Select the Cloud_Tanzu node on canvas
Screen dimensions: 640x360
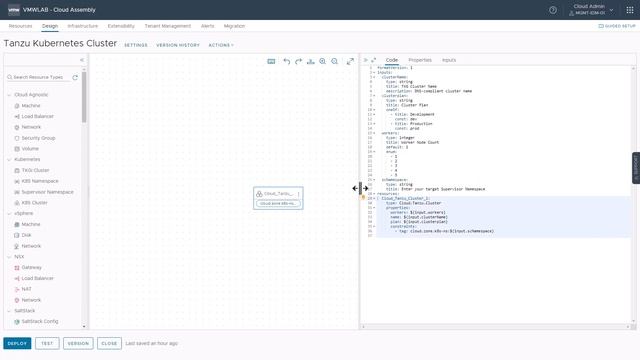278,198
